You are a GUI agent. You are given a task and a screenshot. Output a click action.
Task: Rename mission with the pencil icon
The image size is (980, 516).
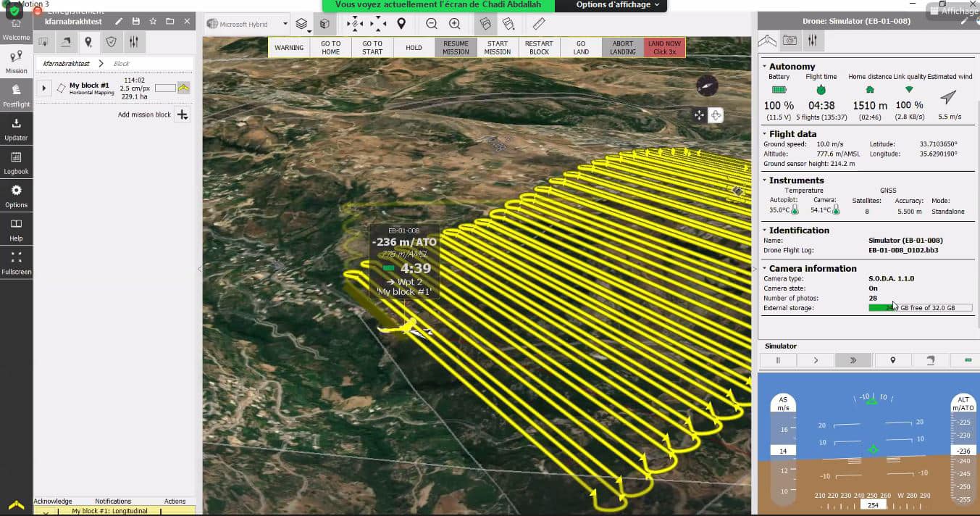coord(119,22)
